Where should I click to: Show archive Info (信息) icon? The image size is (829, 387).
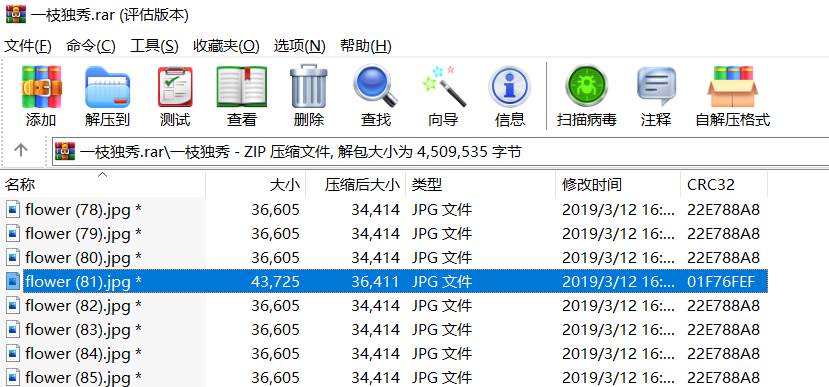point(510,87)
